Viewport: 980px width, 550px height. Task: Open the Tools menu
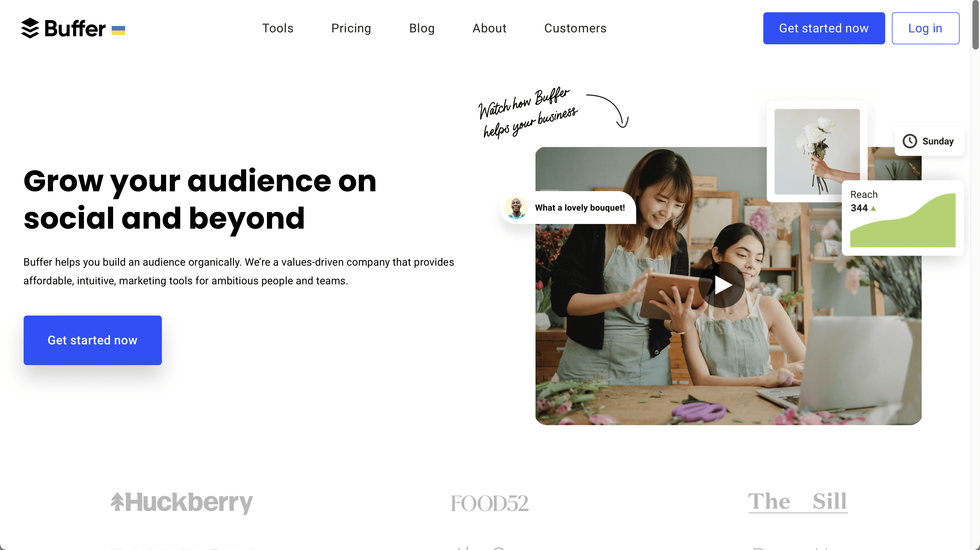point(278,28)
